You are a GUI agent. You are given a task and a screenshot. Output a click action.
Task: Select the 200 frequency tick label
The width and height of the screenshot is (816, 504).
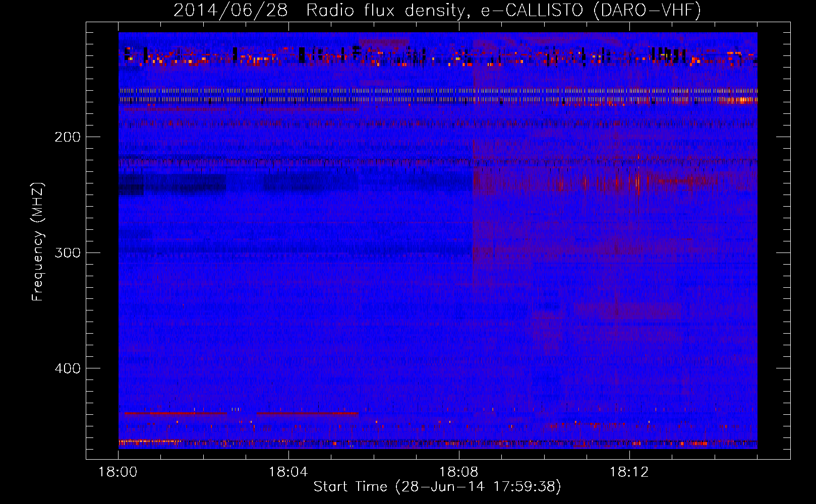point(68,137)
